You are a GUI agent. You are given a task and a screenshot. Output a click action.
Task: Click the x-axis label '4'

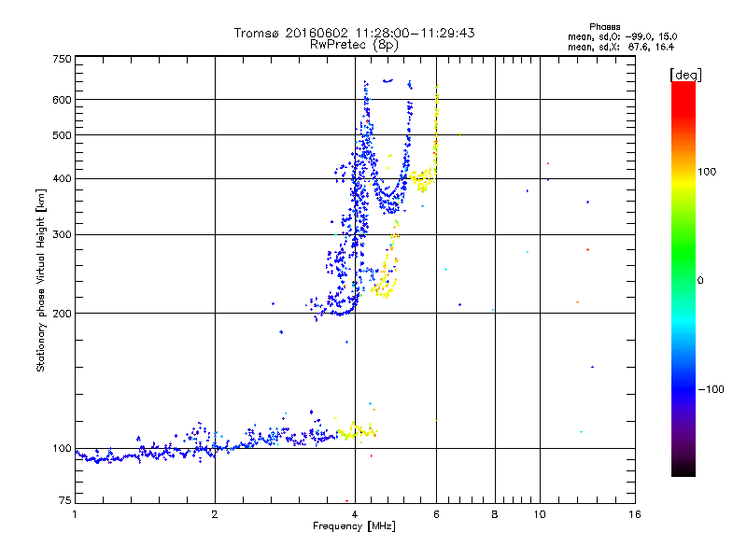pos(355,514)
